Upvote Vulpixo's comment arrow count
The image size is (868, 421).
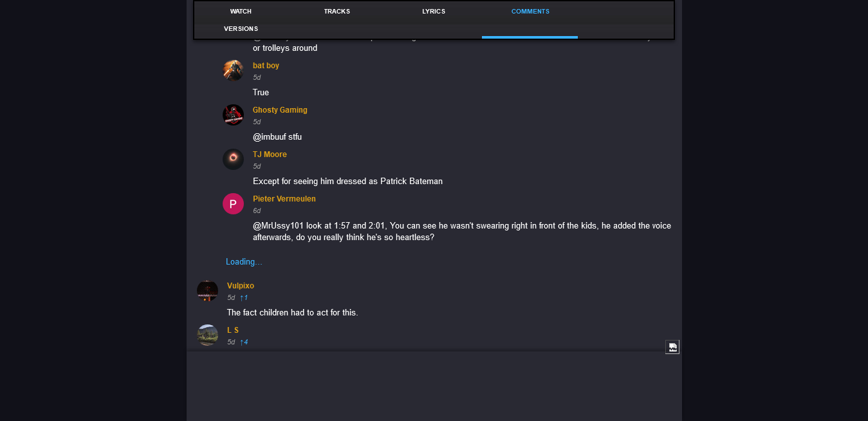pyautogui.click(x=244, y=297)
